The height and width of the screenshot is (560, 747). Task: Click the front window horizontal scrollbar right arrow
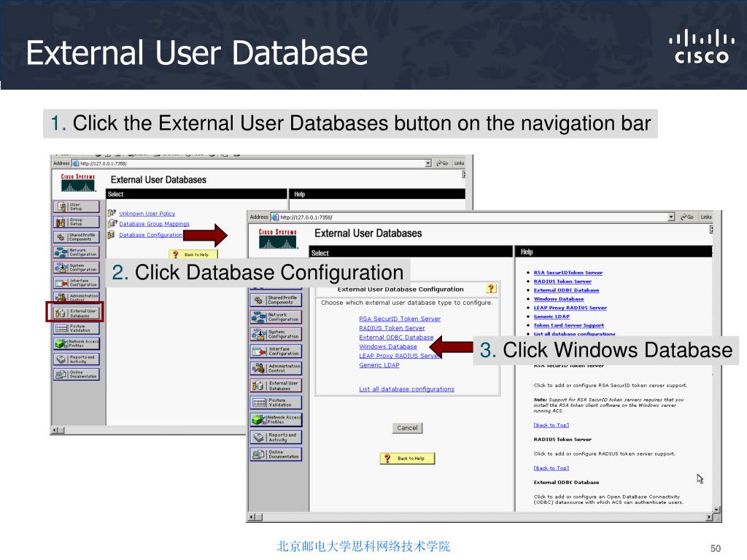pyautogui.click(x=709, y=517)
